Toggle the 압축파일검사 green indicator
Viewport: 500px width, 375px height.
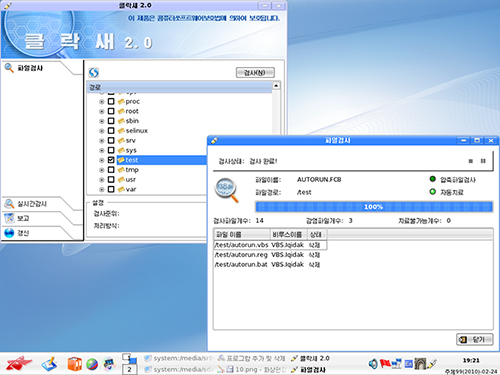[x=433, y=179]
